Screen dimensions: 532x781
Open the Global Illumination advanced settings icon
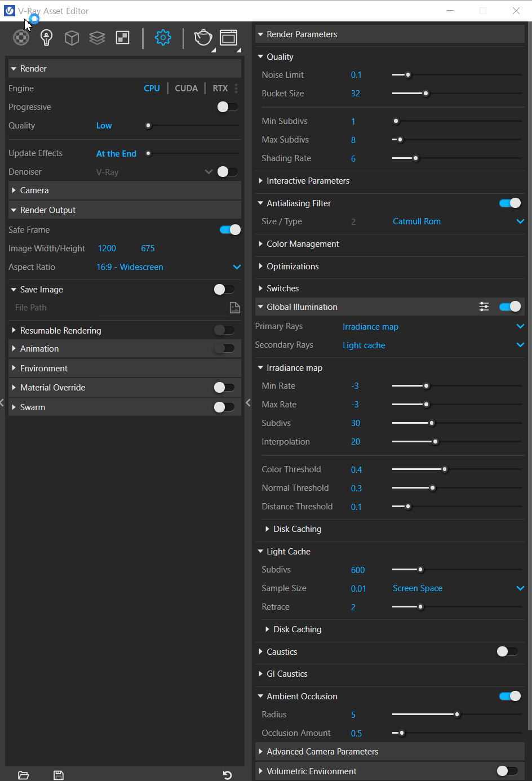click(484, 307)
